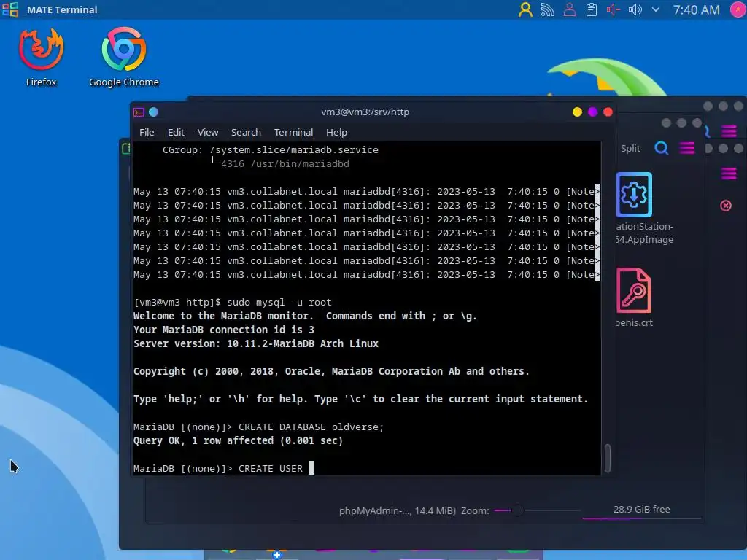Viewport: 747px width, 560px height.
Task: Click the 'Query OK, 1 row affected' line
Action: [239, 441]
